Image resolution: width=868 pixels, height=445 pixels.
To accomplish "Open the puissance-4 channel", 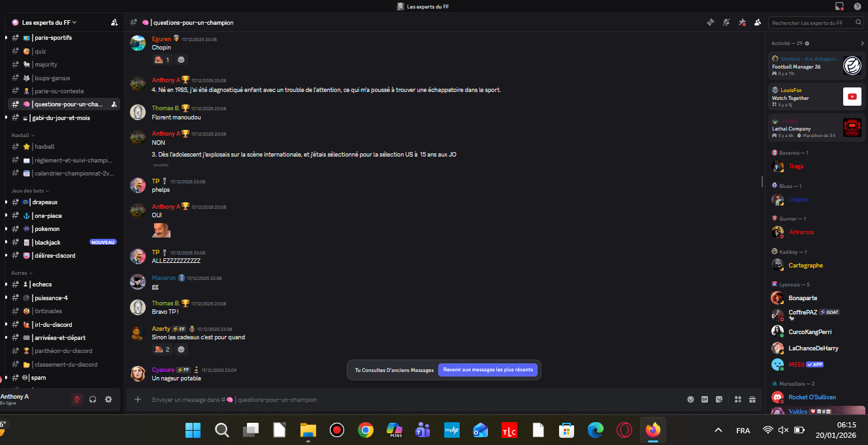I will [x=64, y=298].
